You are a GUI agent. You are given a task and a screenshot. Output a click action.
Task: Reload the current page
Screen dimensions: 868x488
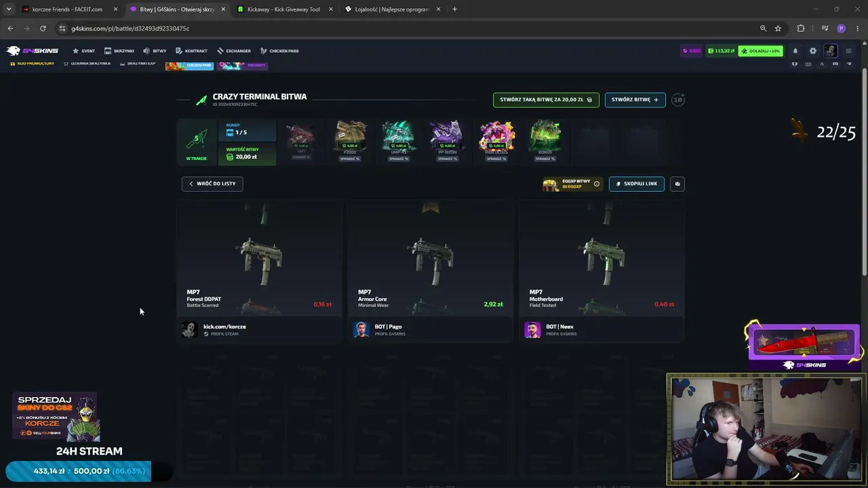(x=43, y=28)
